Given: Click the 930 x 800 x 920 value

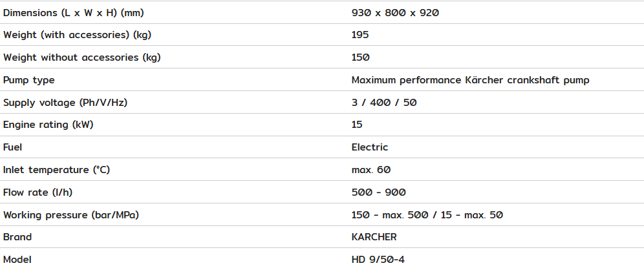Looking at the screenshot, I should point(395,13).
